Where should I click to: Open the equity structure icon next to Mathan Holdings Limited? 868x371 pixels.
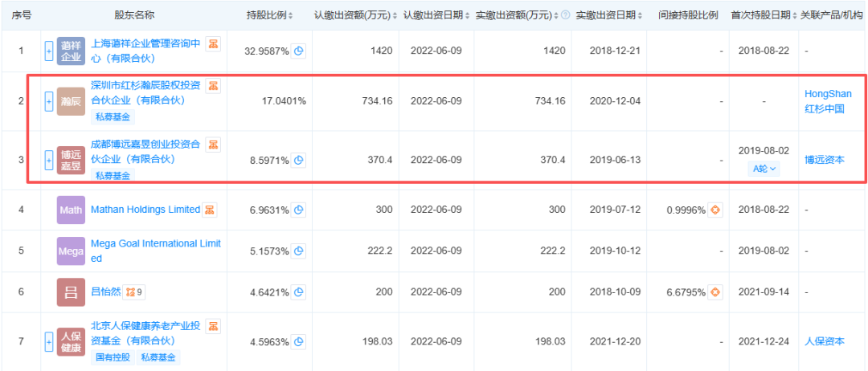[211, 210]
